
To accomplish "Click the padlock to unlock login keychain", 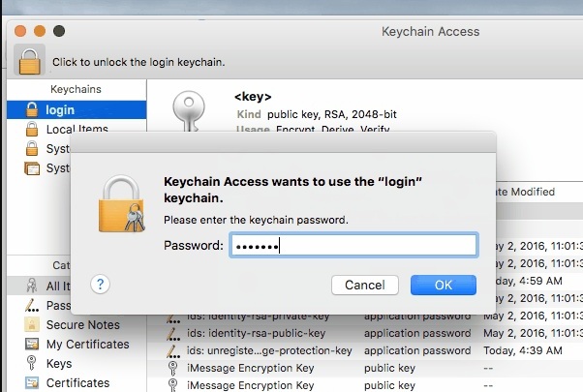I will (x=29, y=60).
